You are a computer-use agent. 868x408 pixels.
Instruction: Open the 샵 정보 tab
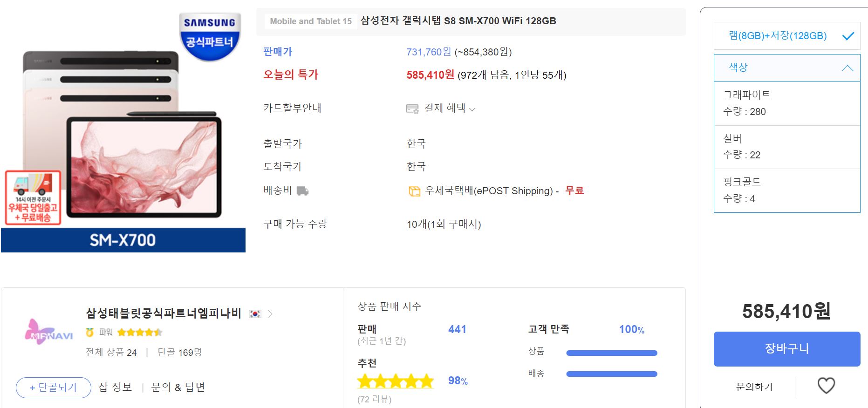[x=115, y=388]
